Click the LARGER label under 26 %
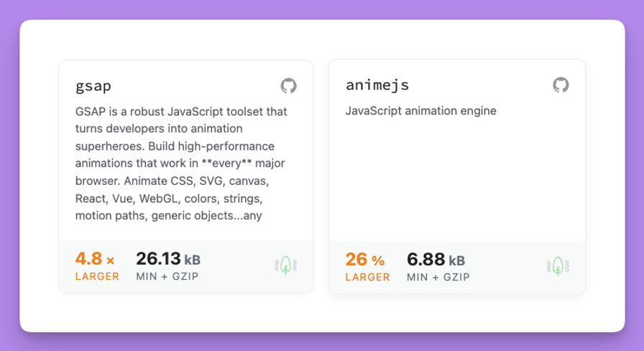The image size is (644, 351). pos(368,276)
